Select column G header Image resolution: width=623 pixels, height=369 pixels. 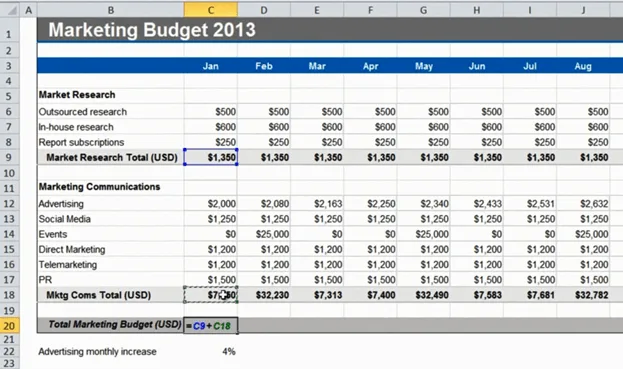[424, 10]
